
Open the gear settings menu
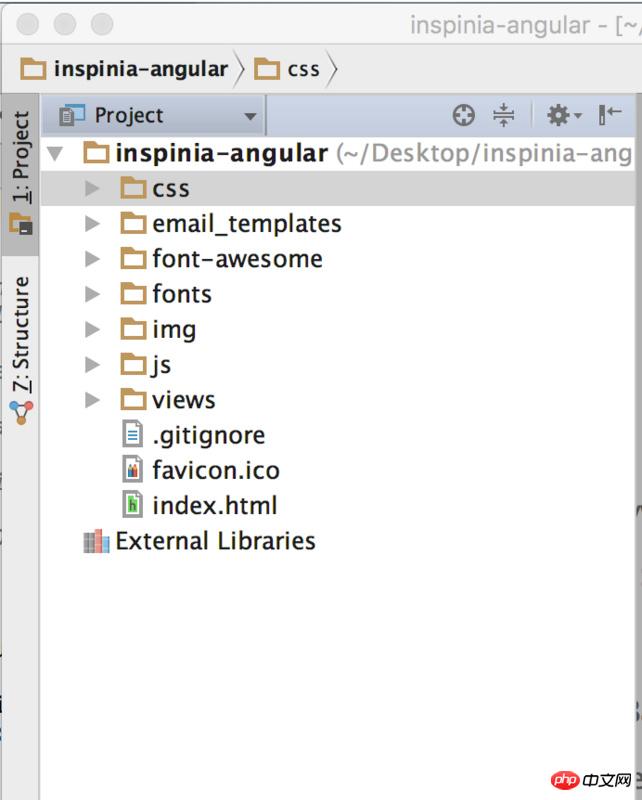563,115
